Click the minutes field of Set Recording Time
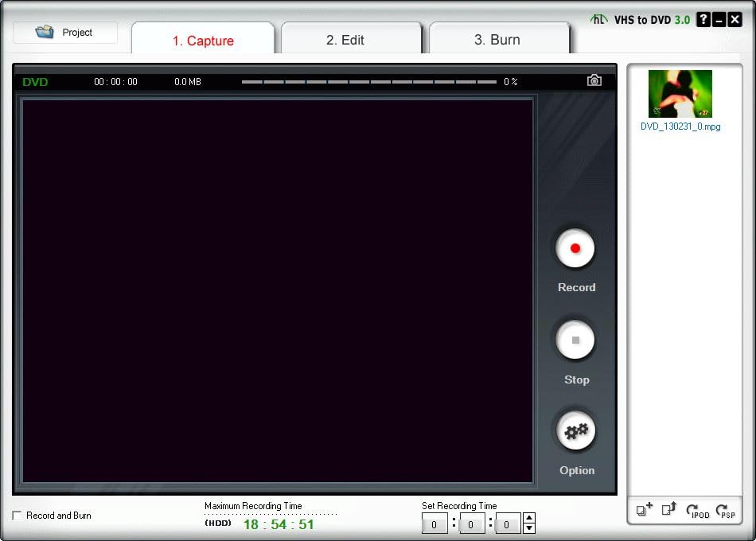The width and height of the screenshot is (756, 541). pos(471,524)
